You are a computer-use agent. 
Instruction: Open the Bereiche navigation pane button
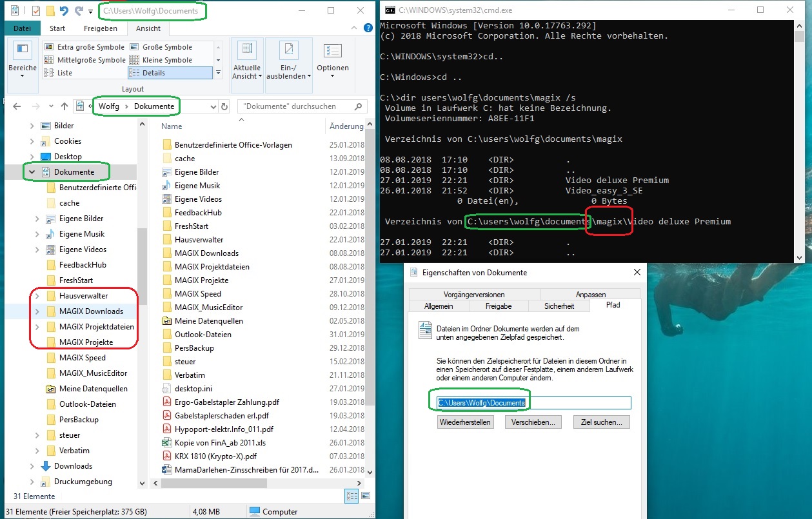[x=23, y=61]
